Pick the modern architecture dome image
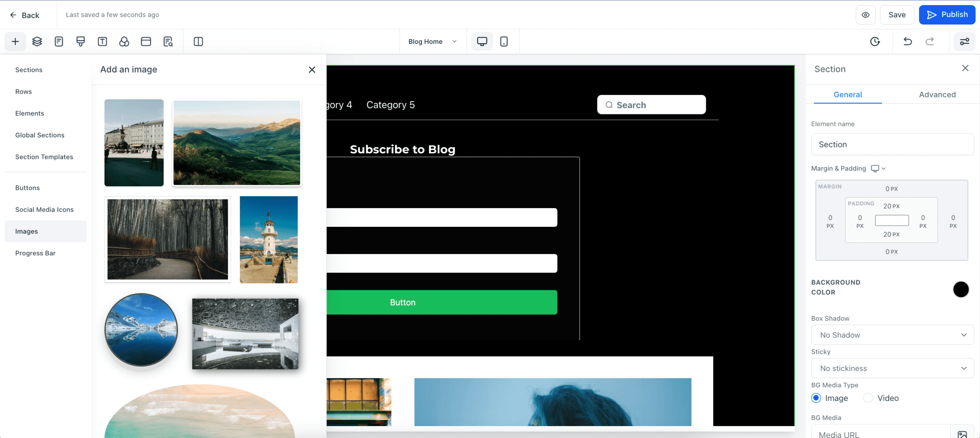 [x=245, y=334]
